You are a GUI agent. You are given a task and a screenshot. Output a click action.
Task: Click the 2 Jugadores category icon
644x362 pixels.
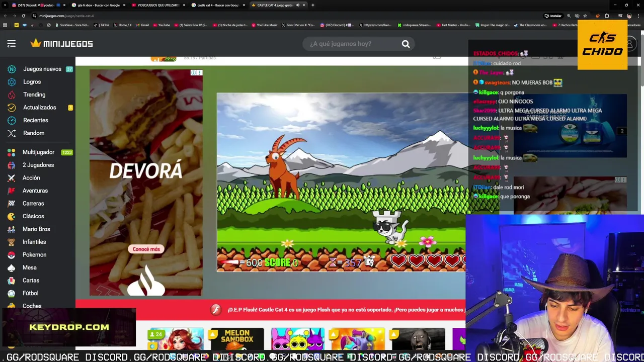pos(11,165)
